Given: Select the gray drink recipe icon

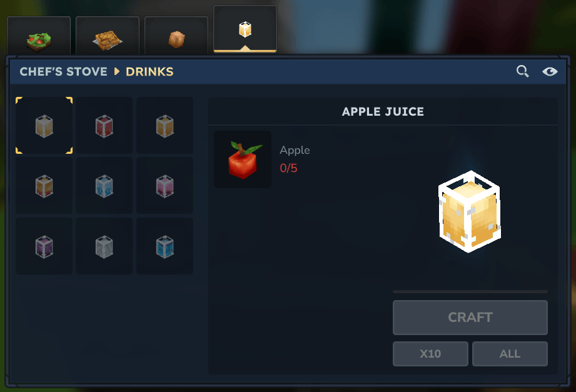Looking at the screenshot, I should [104, 246].
